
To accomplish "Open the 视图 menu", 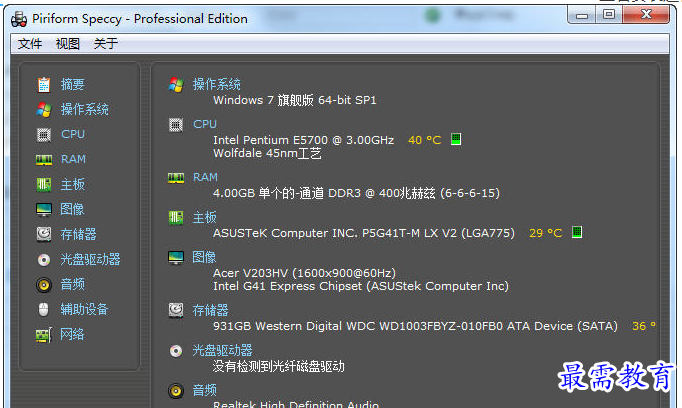I will click(x=68, y=43).
